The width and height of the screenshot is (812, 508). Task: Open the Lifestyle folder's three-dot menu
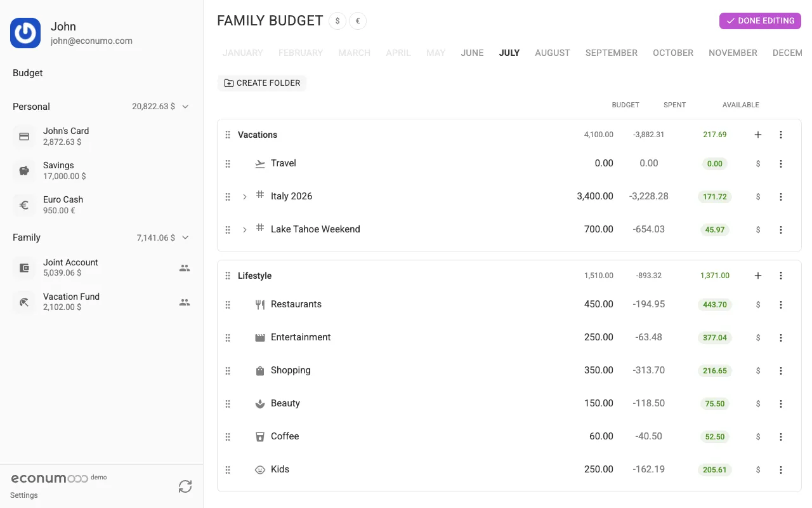click(781, 276)
